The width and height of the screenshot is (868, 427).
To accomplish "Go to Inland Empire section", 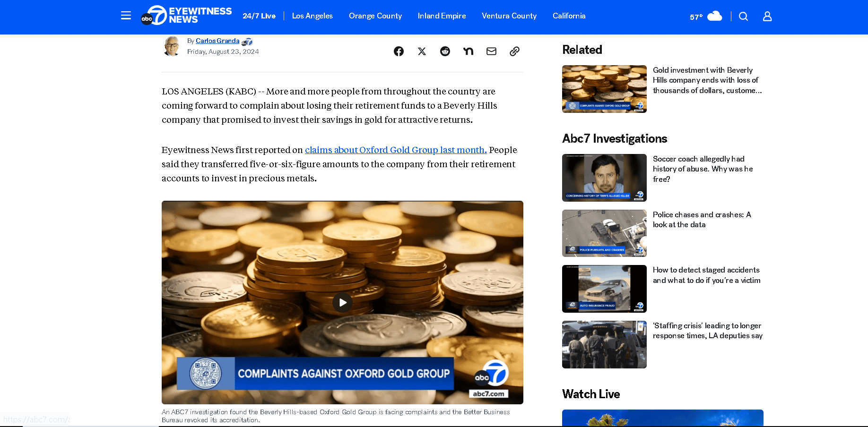I will coord(442,16).
